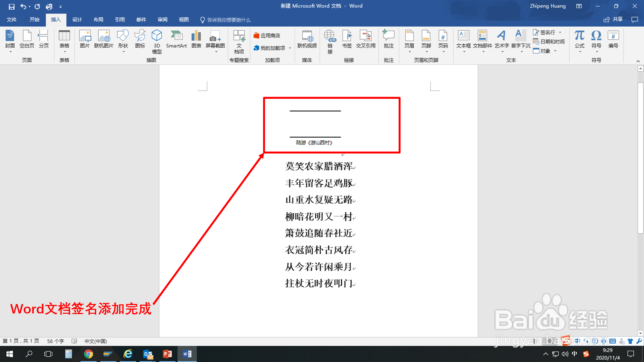Open the touch keyboard from system tray
644x362 pixels.
[x=612, y=341]
